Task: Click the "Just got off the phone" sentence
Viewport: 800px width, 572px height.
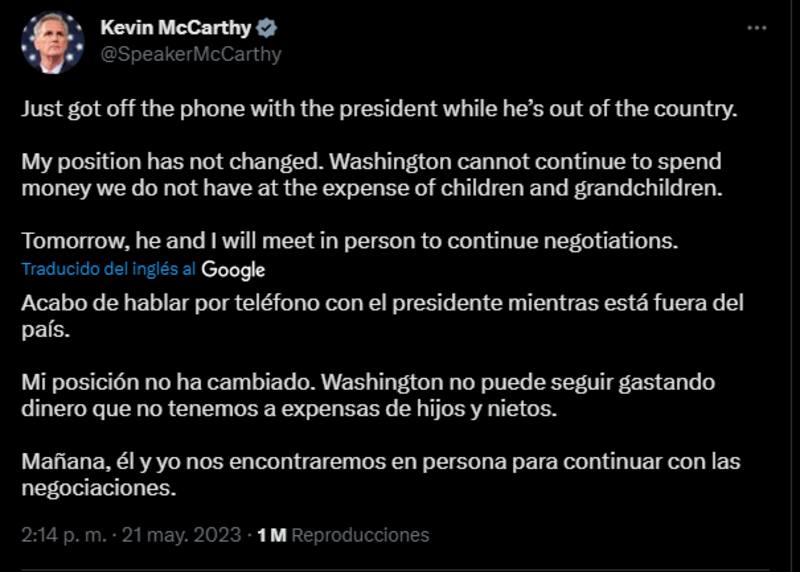Action: pos(378,109)
